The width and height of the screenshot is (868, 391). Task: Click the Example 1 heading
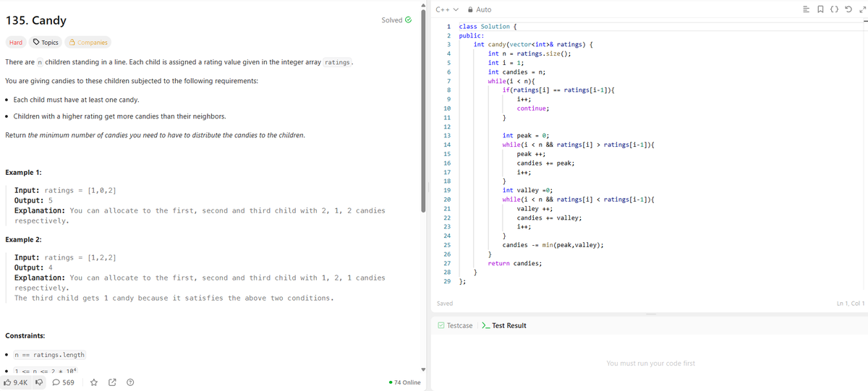[x=23, y=173]
